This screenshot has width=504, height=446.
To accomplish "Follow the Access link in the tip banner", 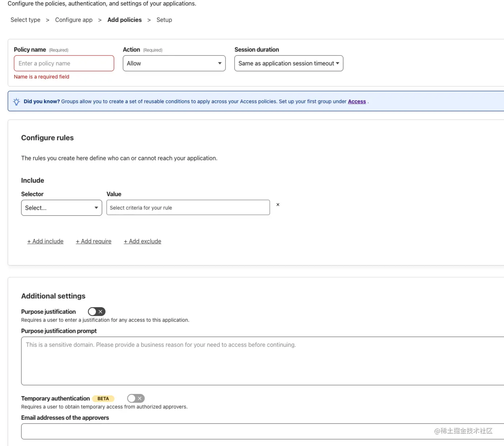I will tap(357, 102).
